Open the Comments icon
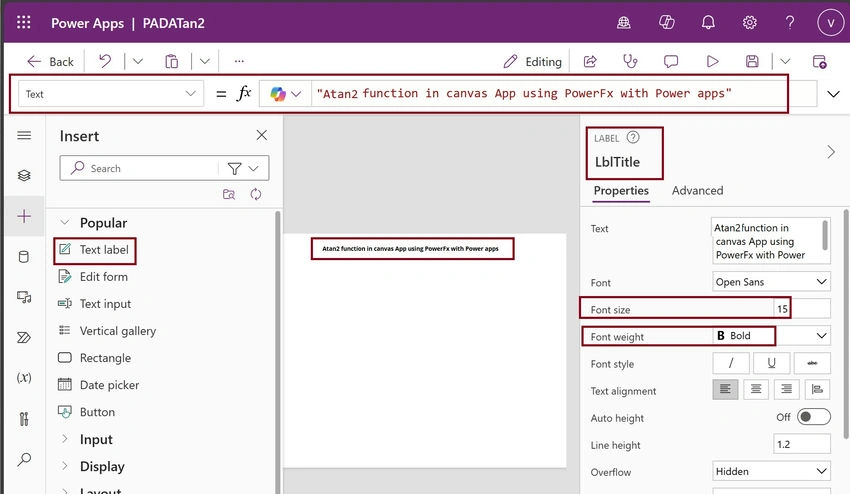 click(671, 61)
